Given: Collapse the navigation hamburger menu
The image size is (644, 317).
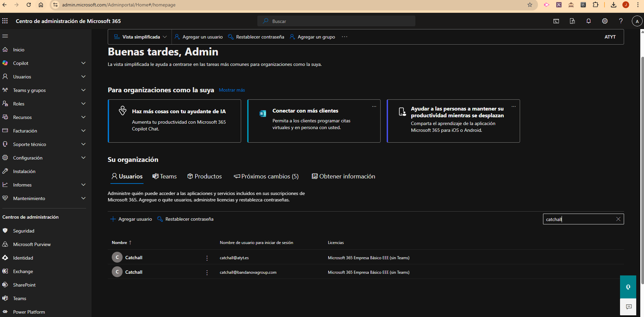Looking at the screenshot, I should click(5, 36).
